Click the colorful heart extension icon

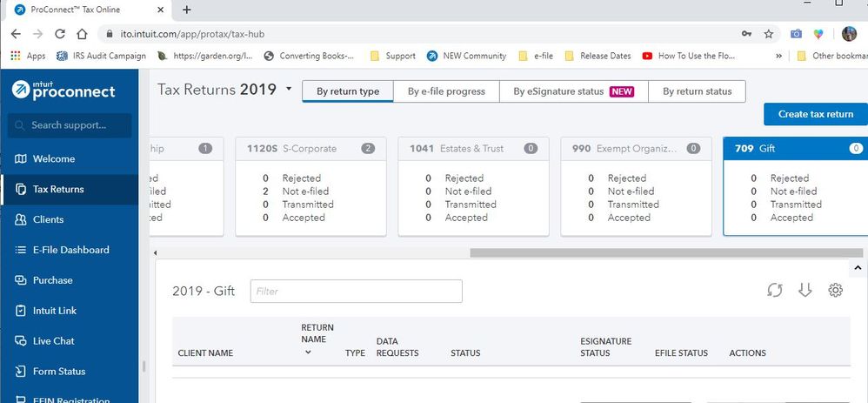[x=818, y=34]
